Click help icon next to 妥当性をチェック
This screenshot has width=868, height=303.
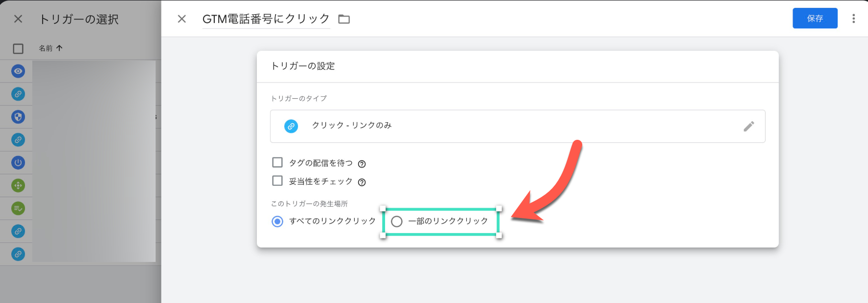[x=362, y=183]
